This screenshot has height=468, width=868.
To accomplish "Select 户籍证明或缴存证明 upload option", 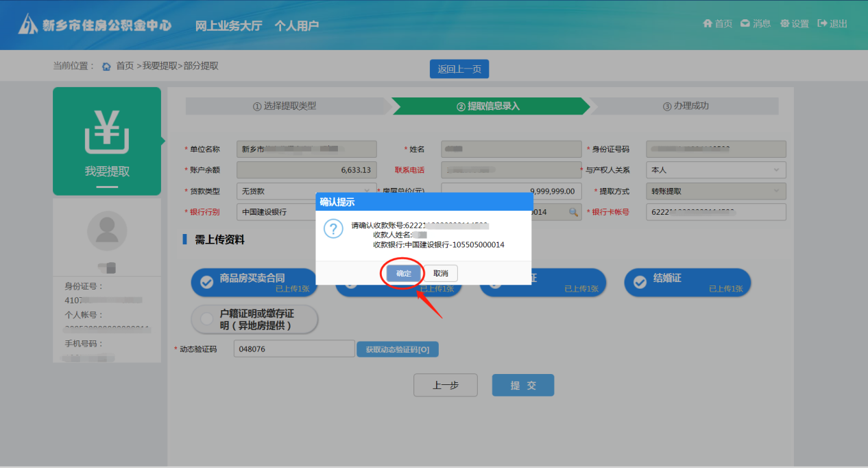I will (206, 319).
